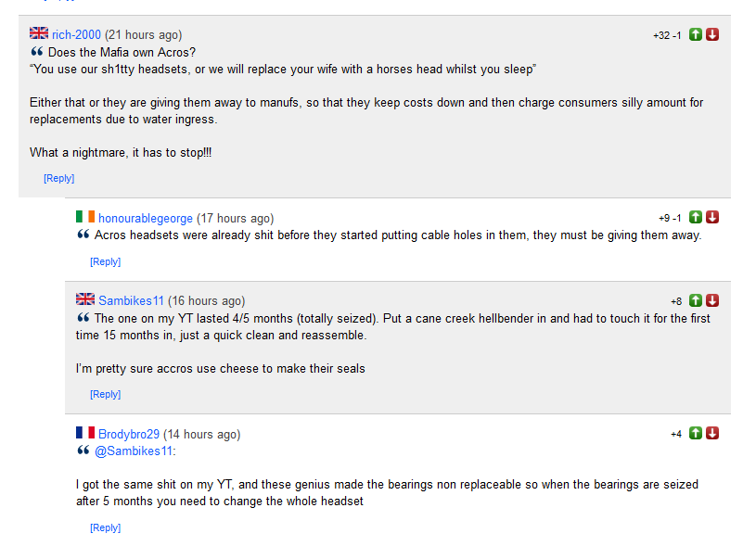Click French flag beside Brodybro29
The image size is (756, 546).
[x=84, y=432]
